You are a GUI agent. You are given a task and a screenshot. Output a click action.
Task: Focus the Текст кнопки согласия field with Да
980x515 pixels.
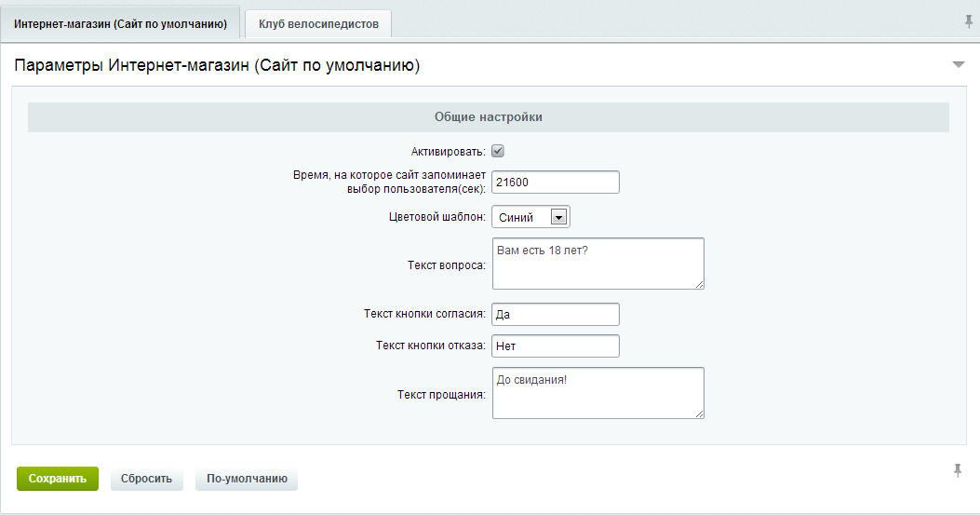point(556,314)
